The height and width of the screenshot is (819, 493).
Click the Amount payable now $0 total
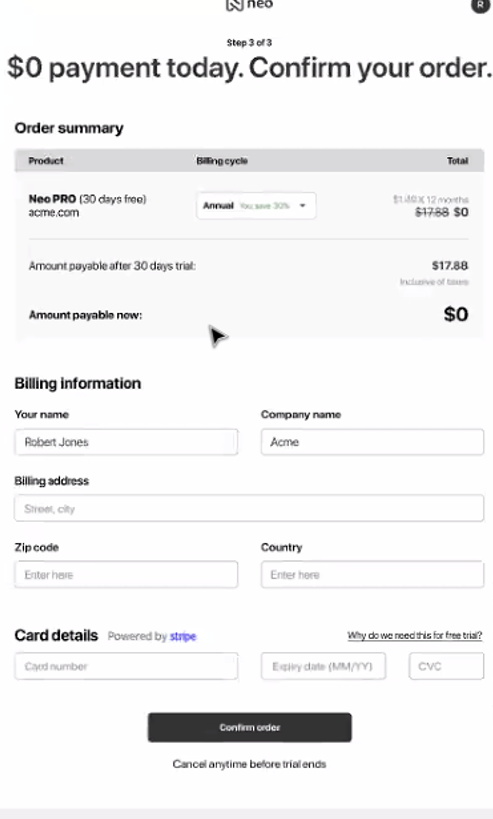[456, 314]
